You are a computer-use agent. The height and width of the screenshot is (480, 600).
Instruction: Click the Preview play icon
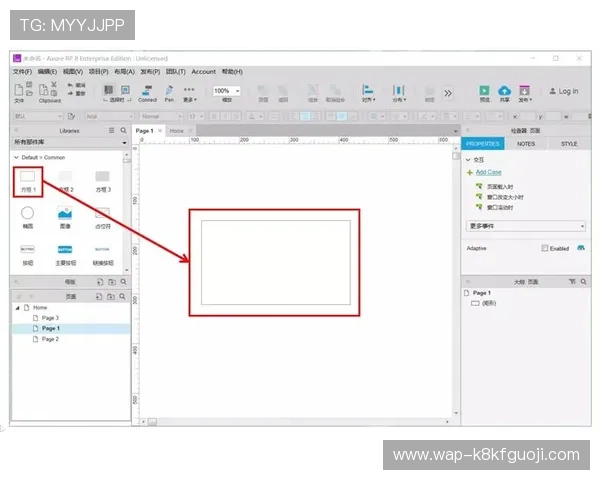(x=484, y=90)
